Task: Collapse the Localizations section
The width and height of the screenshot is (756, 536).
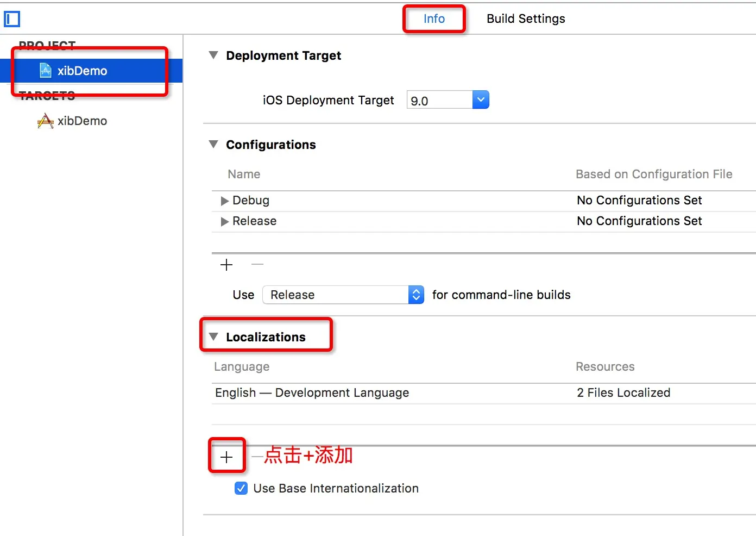Action: click(x=213, y=337)
